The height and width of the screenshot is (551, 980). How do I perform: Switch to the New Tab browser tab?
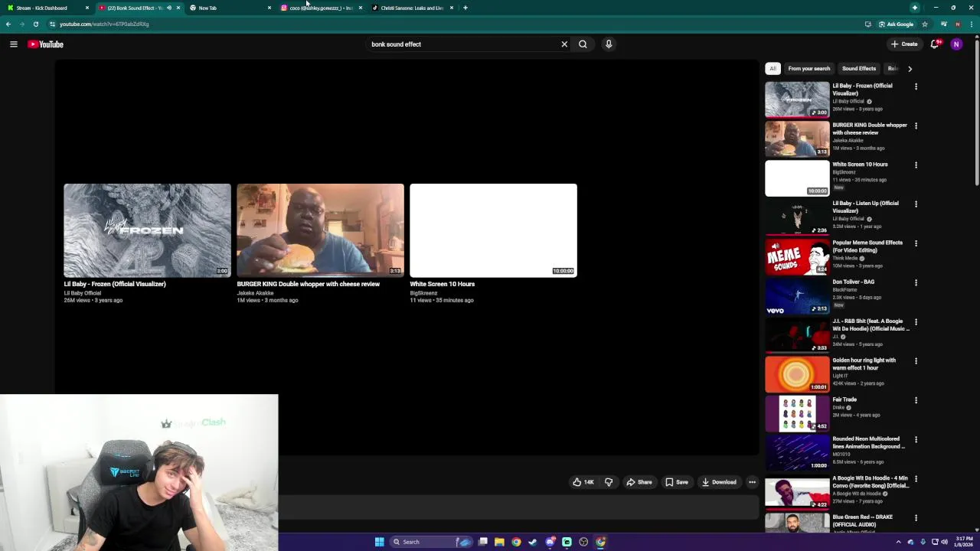coord(230,8)
